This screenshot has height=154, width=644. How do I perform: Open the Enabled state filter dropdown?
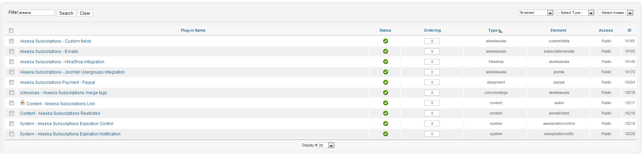(x=536, y=13)
